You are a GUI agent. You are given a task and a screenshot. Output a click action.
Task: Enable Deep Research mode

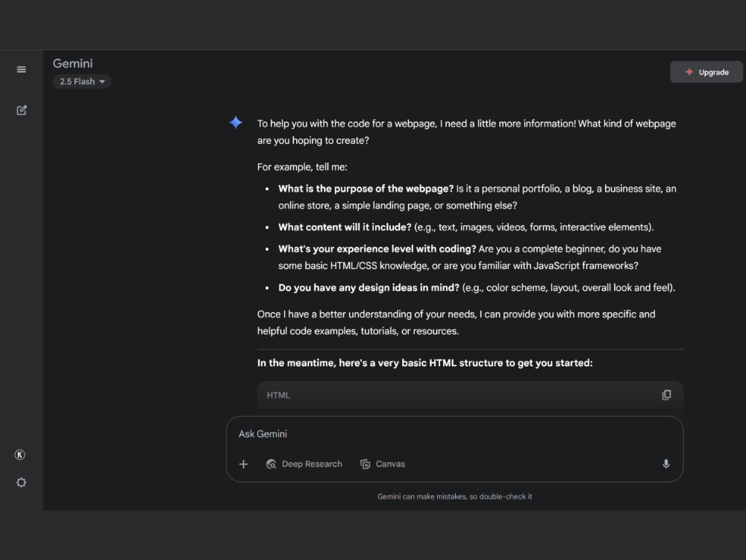(x=304, y=464)
